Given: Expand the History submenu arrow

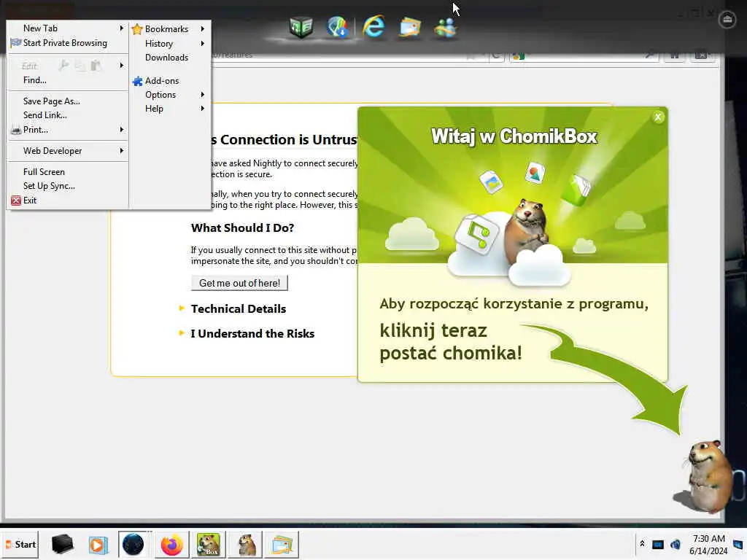Looking at the screenshot, I should tap(203, 44).
